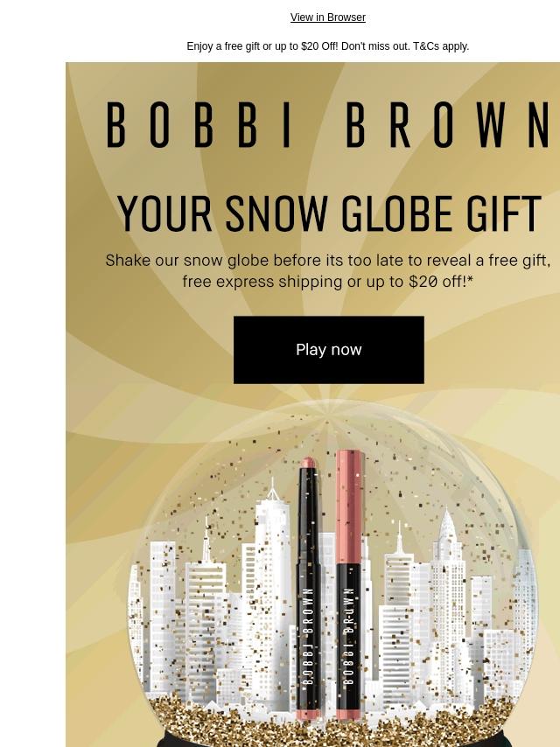This screenshot has width=560, height=747.
Task: Click the free express shipping offer line
Action: [328, 282]
